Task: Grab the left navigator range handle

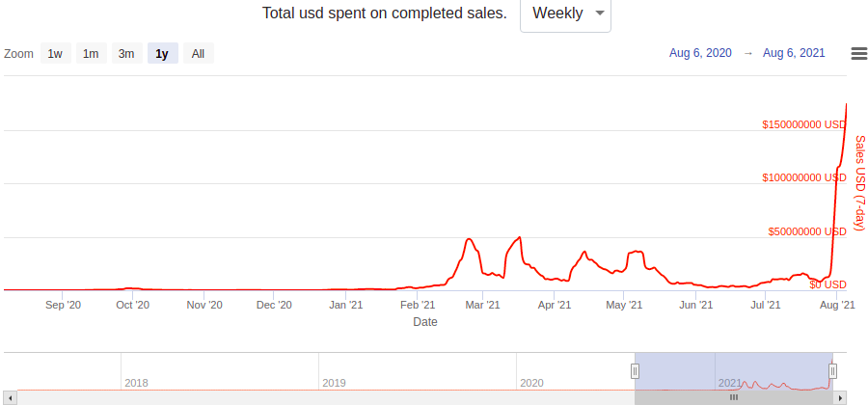Action: point(635,371)
